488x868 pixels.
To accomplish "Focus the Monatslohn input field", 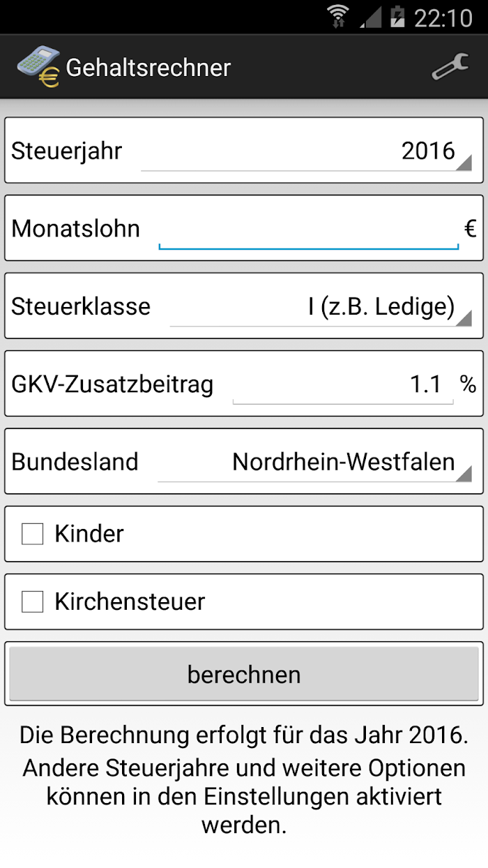I will coord(309,230).
